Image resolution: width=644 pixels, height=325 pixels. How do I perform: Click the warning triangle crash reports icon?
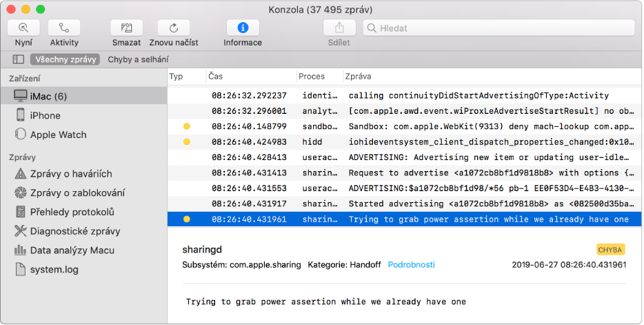pos(21,174)
